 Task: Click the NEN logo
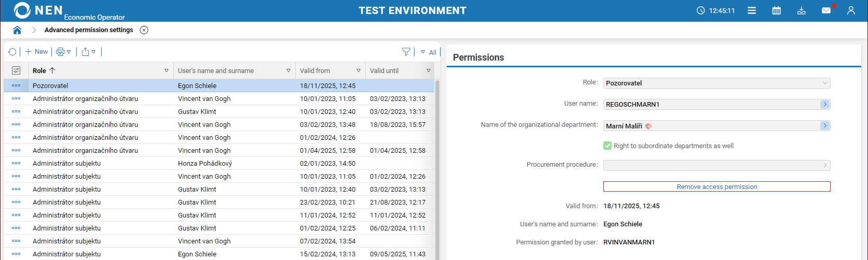click(x=38, y=10)
